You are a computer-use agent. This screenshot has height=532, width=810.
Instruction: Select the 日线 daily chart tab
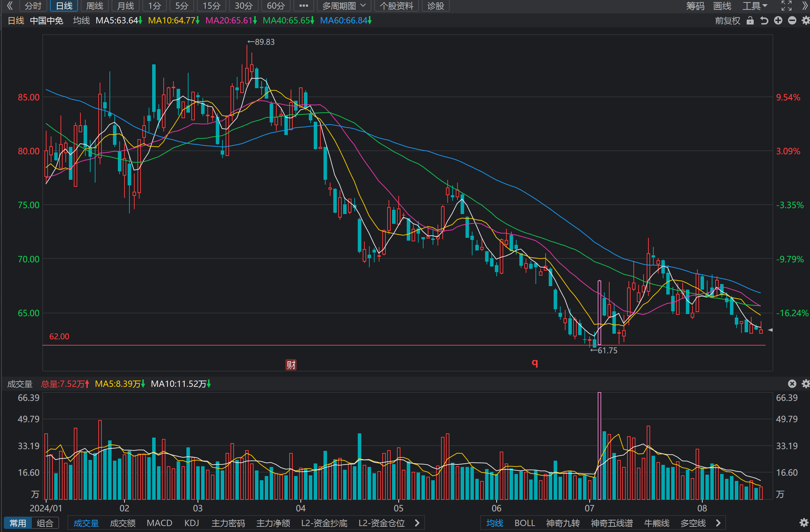[x=64, y=6]
